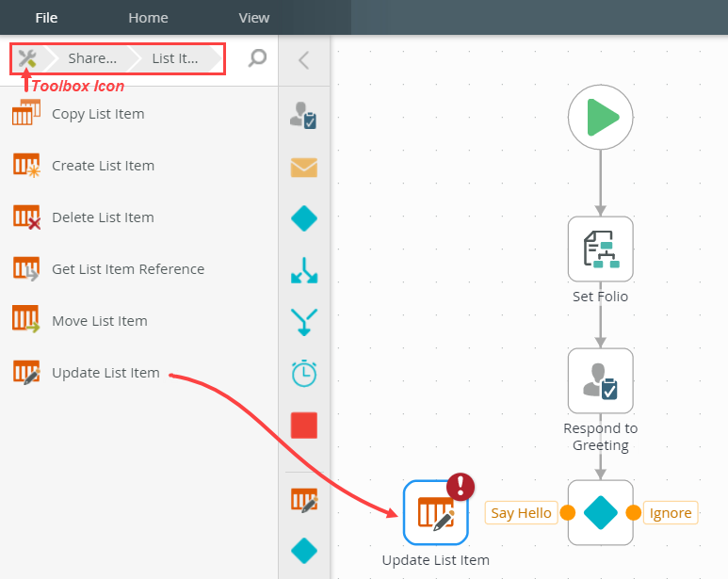This screenshot has height=579, width=728.
Task: Click the Copy List Item icon
Action: [x=26, y=113]
